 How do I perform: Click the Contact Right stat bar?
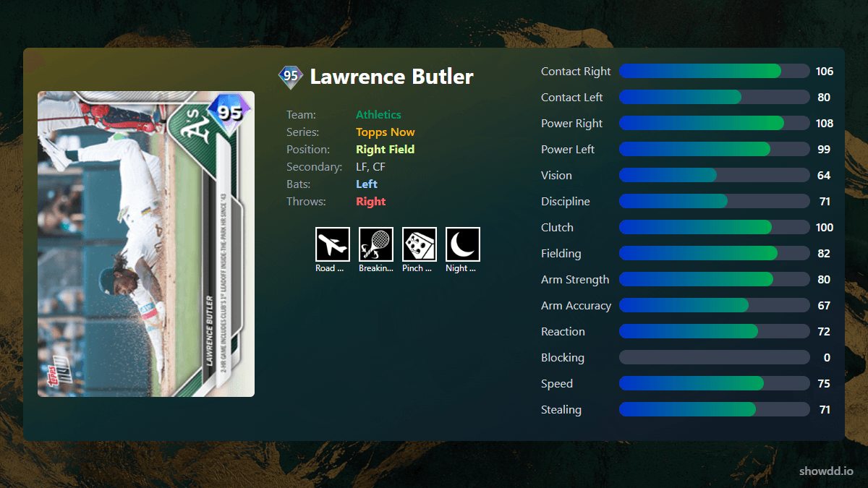point(715,71)
